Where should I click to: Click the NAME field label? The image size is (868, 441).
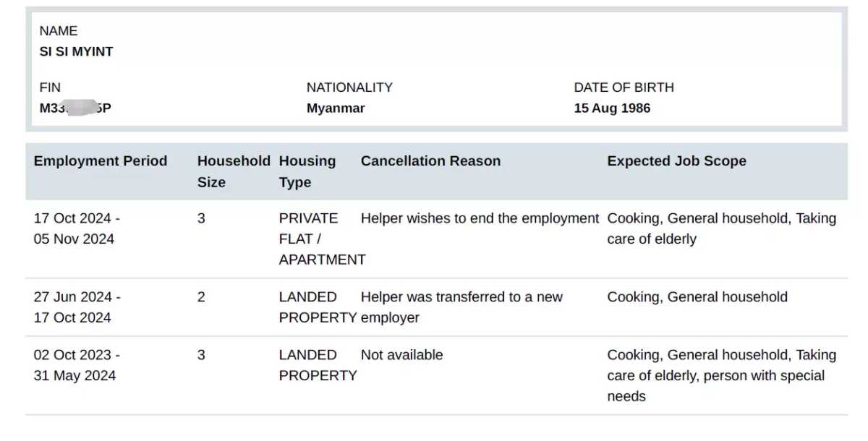[59, 31]
